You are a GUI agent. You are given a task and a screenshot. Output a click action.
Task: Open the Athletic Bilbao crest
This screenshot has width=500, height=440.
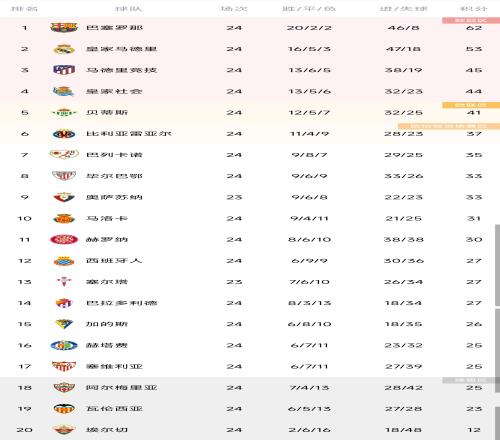click(x=64, y=176)
